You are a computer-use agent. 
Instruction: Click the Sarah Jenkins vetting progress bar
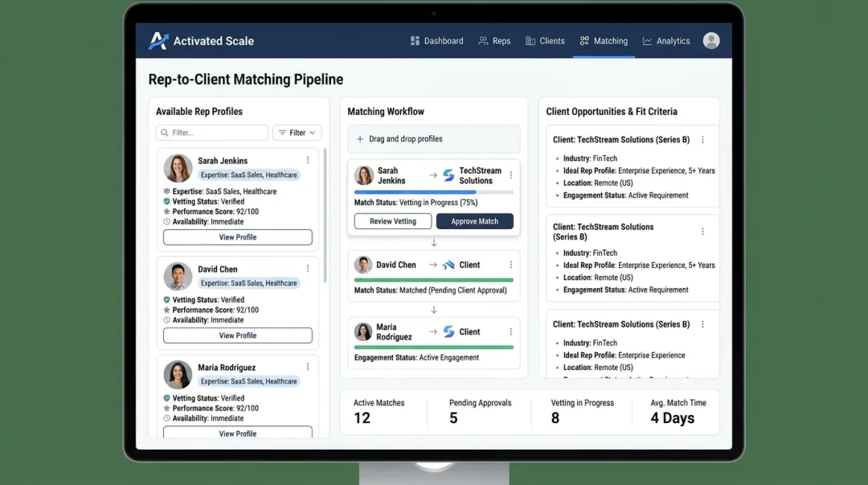(x=434, y=192)
